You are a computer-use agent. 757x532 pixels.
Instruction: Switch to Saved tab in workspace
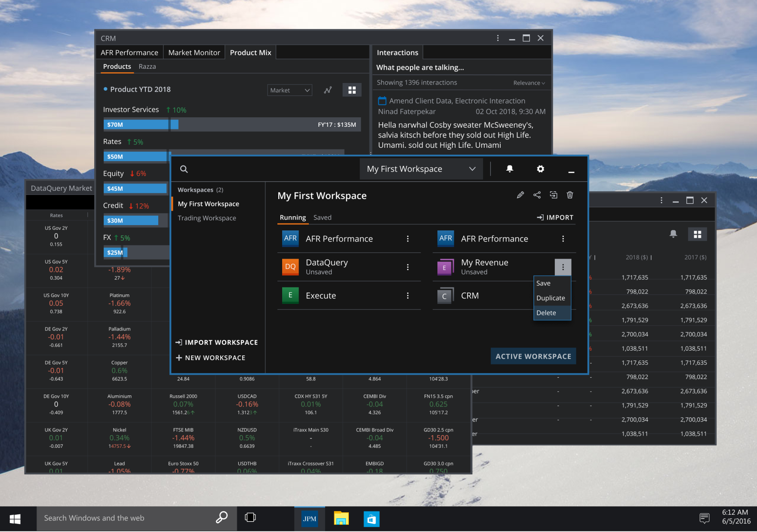(323, 217)
